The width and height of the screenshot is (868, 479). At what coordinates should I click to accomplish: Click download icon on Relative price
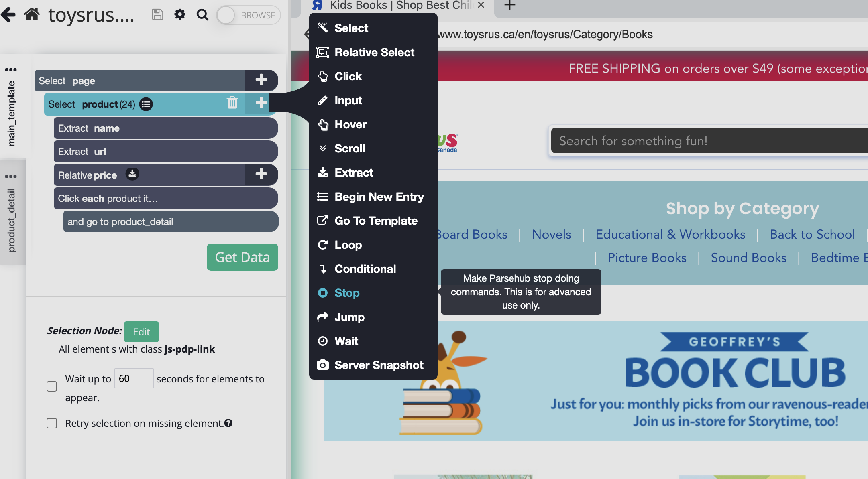tap(132, 174)
